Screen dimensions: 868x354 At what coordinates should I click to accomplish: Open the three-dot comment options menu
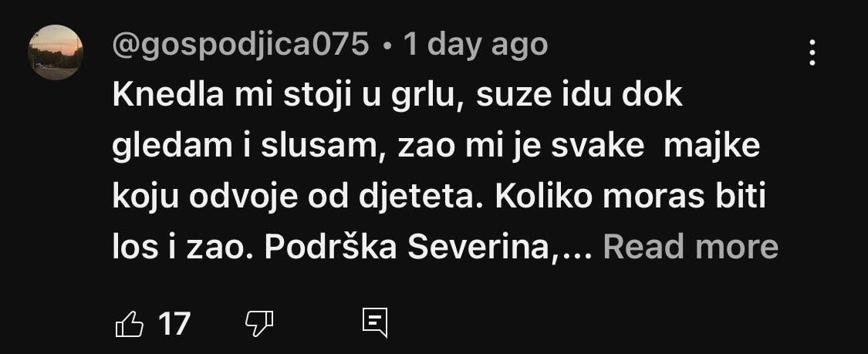tap(812, 52)
